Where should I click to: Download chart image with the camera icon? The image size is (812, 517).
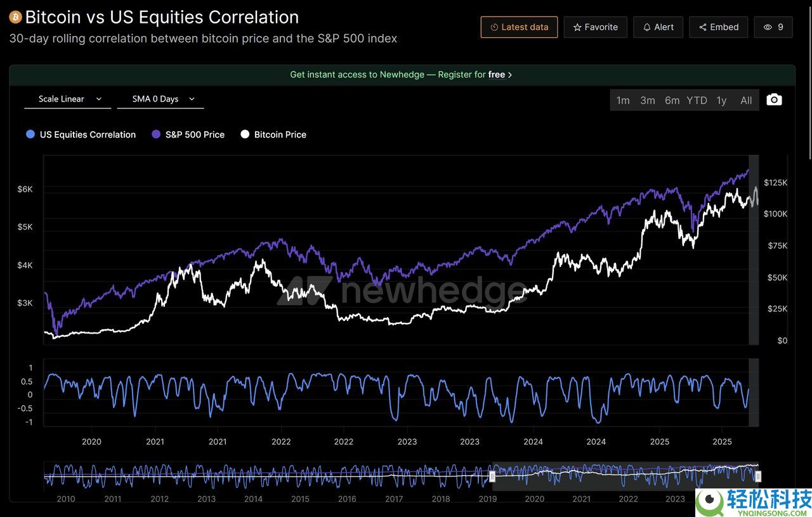click(x=774, y=100)
